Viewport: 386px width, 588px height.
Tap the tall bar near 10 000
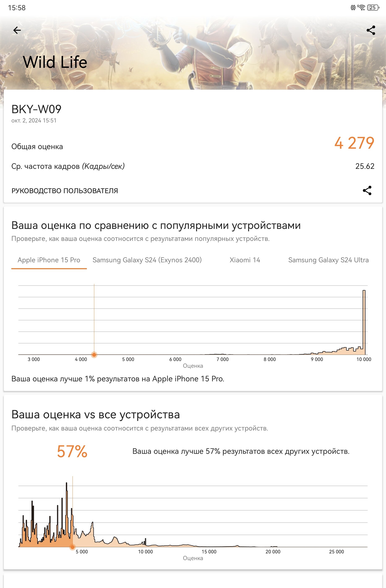tap(364, 322)
